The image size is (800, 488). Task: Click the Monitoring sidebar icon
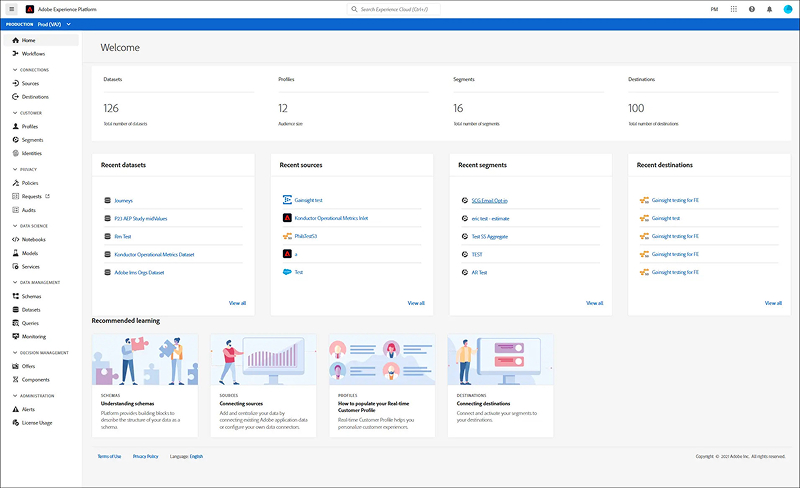[x=15, y=336]
